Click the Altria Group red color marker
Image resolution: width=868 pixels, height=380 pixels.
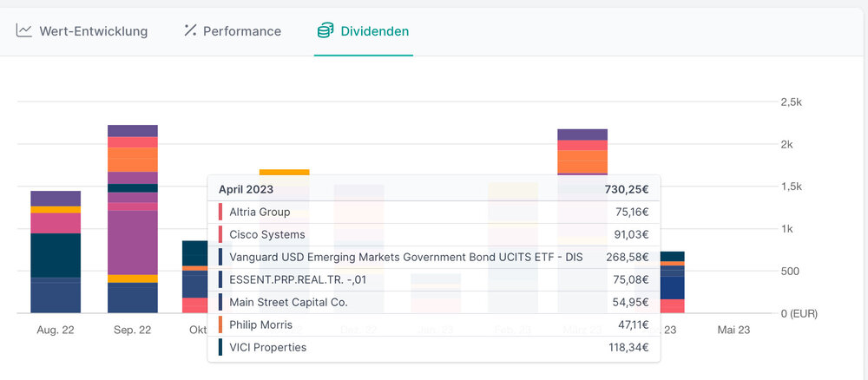pyautogui.click(x=220, y=212)
